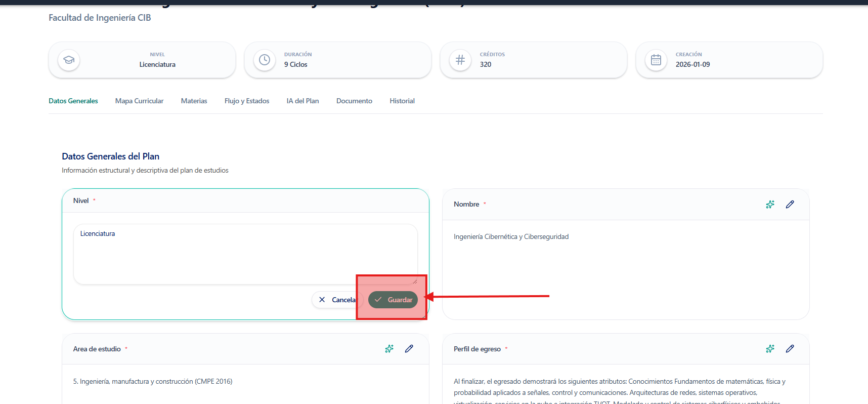Viewport: 868px width, 404px height.
Task: Click the clock Duración icon
Action: tap(265, 60)
